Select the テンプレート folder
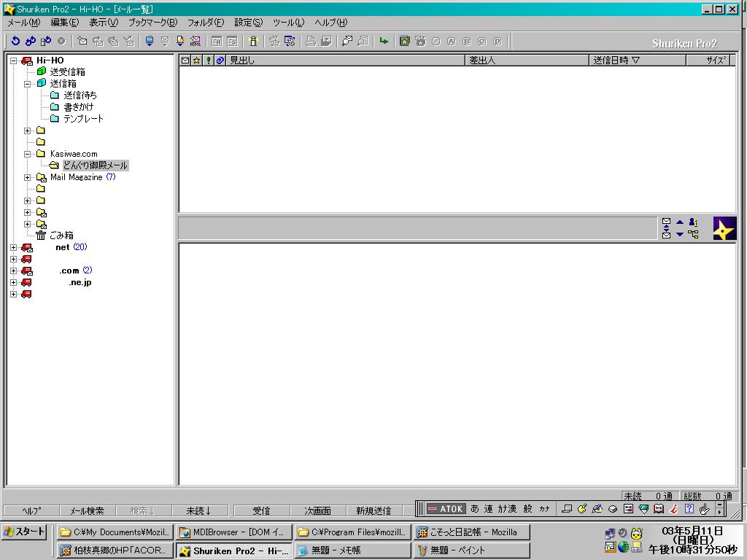 (83, 119)
